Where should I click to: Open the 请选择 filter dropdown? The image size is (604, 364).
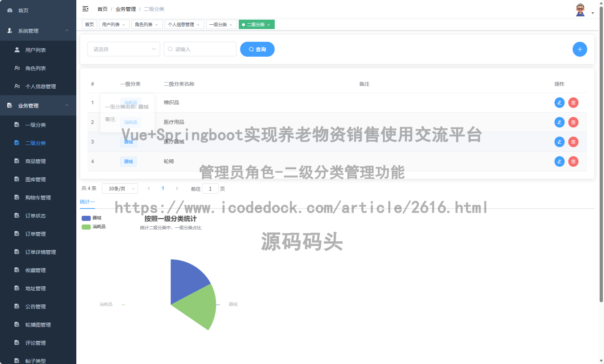point(124,49)
